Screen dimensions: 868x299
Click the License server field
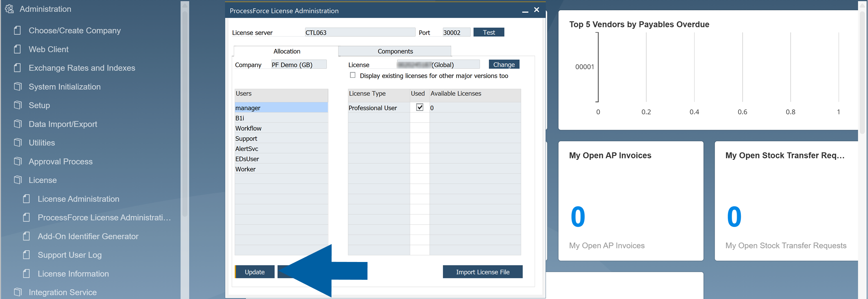(360, 32)
